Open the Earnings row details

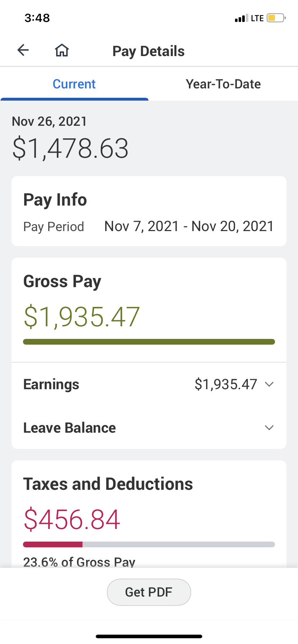(149, 384)
